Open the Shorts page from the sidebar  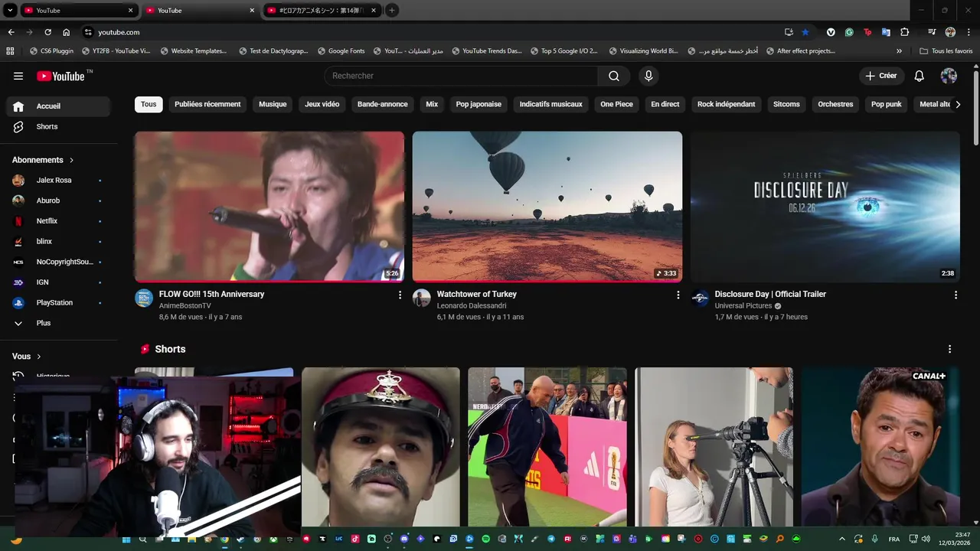(x=58, y=126)
